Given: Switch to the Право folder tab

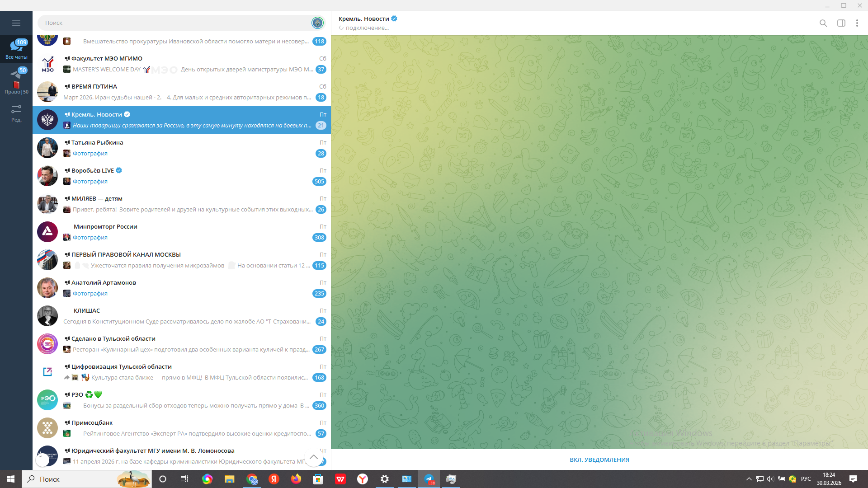Looking at the screenshot, I should click(x=16, y=81).
